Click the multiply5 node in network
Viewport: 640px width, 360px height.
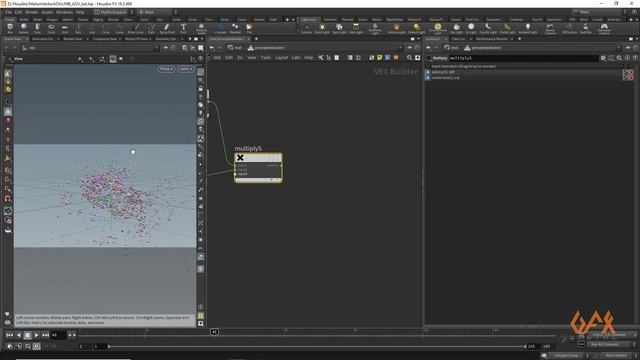click(258, 168)
